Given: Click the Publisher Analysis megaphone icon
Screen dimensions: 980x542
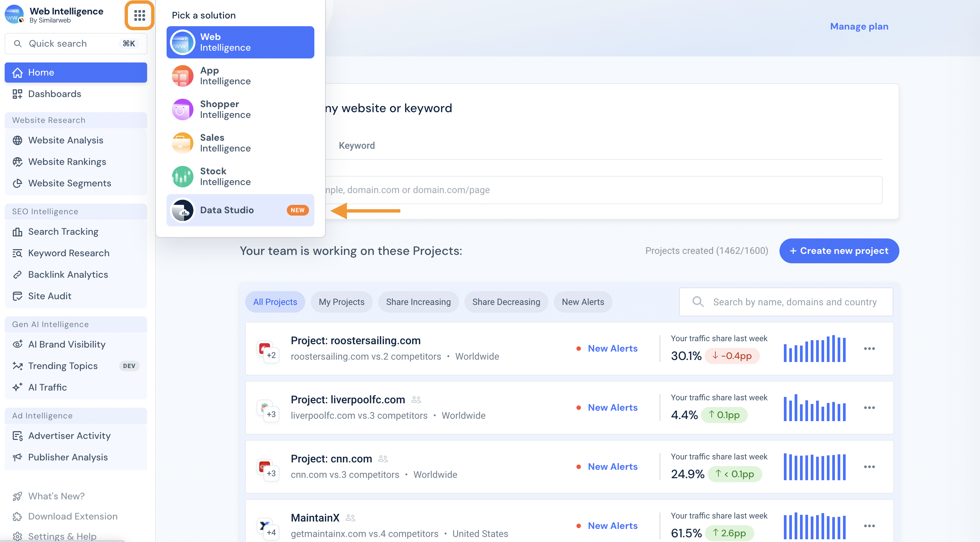Looking at the screenshot, I should pyautogui.click(x=17, y=457).
